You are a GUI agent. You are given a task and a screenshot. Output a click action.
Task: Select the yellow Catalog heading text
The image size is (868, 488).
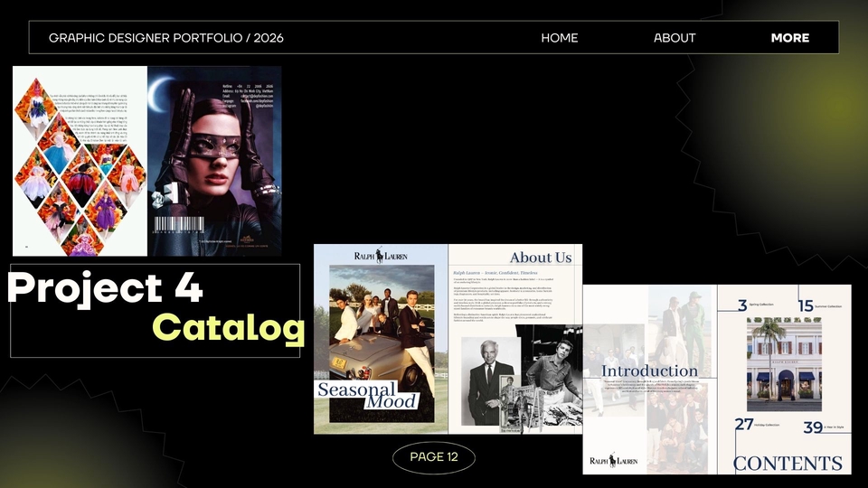click(228, 328)
